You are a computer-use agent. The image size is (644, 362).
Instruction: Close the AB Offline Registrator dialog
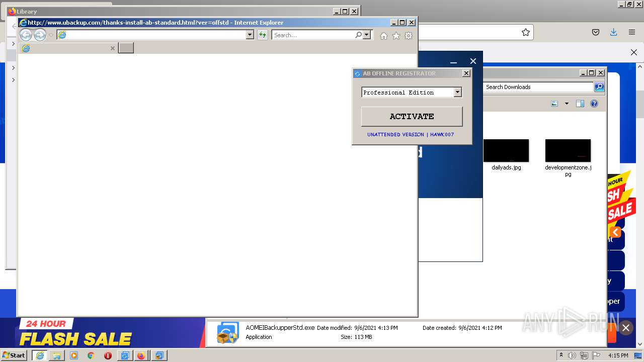coord(466,73)
